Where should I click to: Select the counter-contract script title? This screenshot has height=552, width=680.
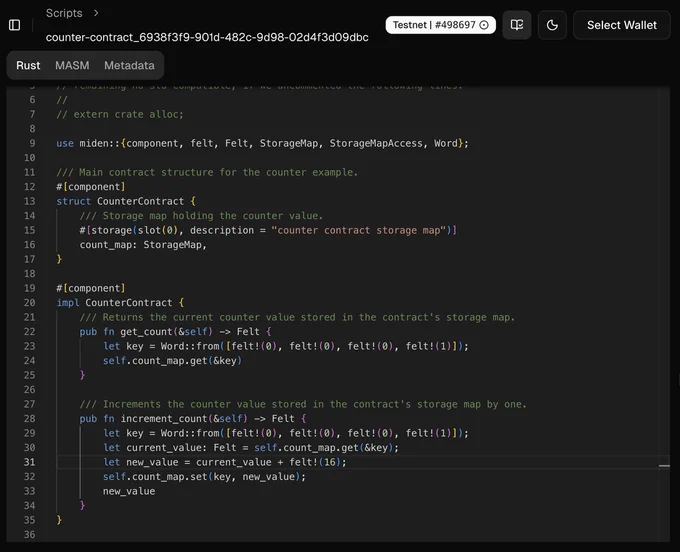point(207,37)
